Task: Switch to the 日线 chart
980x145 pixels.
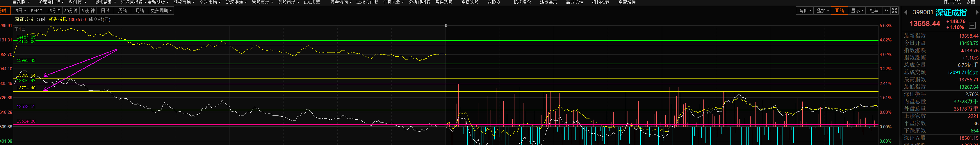Action: click(x=105, y=11)
